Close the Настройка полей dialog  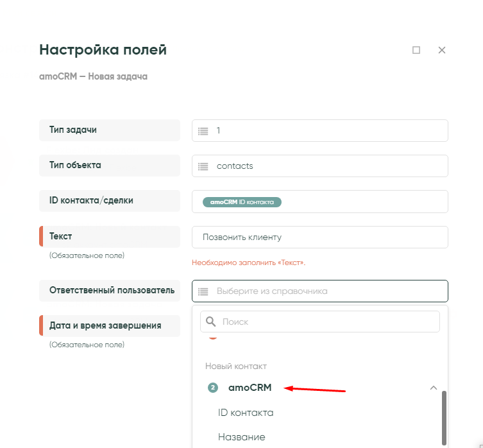pos(441,50)
